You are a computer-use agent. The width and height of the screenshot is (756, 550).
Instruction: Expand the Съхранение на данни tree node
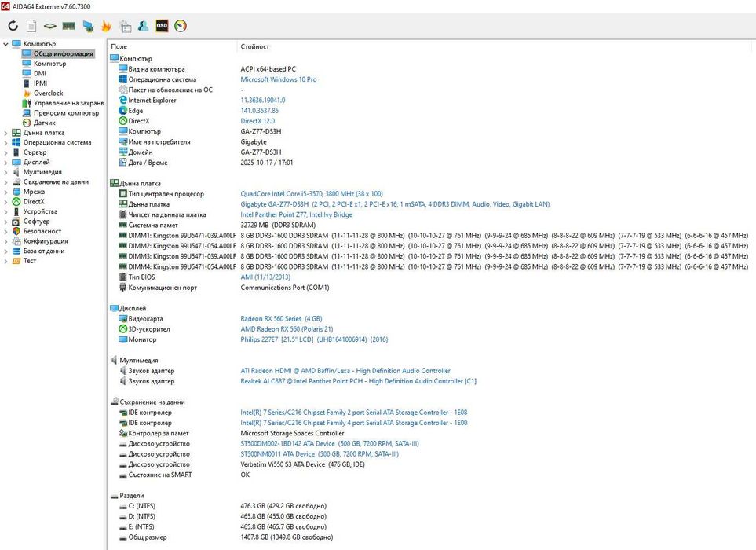coord(5,181)
